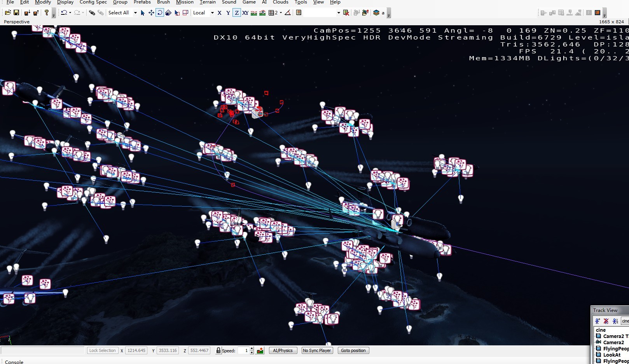Click the red Rotate terrain area icon
The height and width of the screenshot is (364, 629).
pyautogui.click(x=185, y=13)
